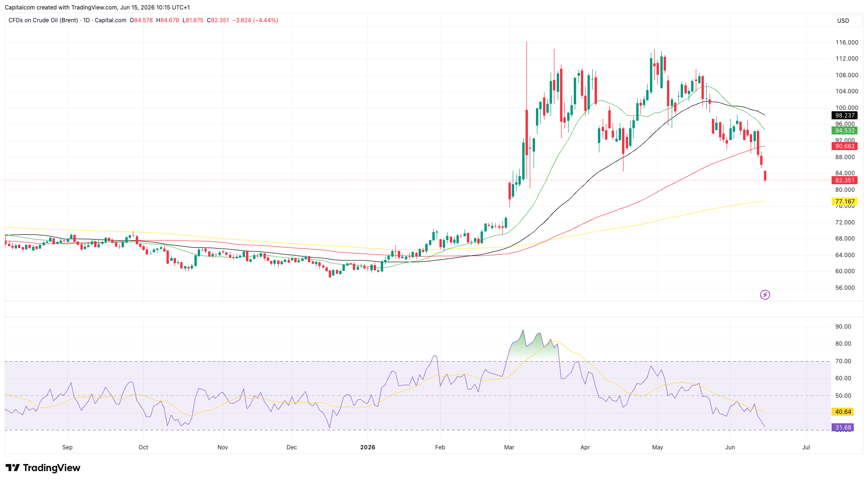Click the Apr label on time axis
Screen dimensions: 868x482
tap(585, 447)
